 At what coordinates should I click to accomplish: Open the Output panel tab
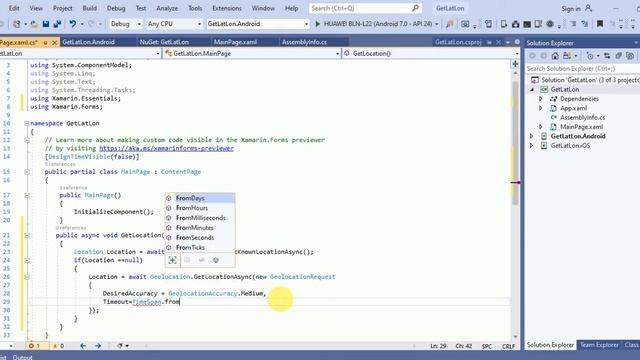click(x=22, y=357)
